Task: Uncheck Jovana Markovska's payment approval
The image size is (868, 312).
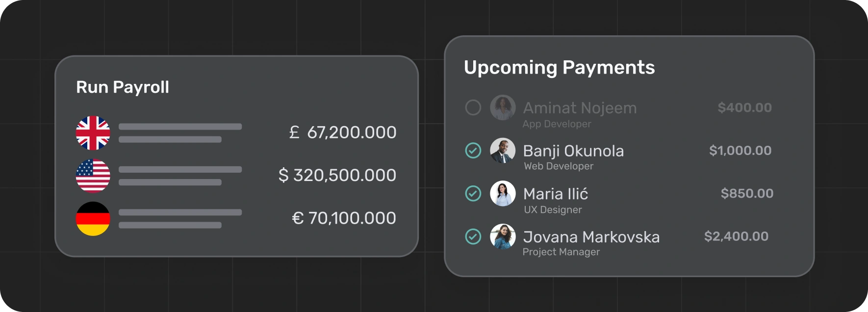Action: click(472, 237)
